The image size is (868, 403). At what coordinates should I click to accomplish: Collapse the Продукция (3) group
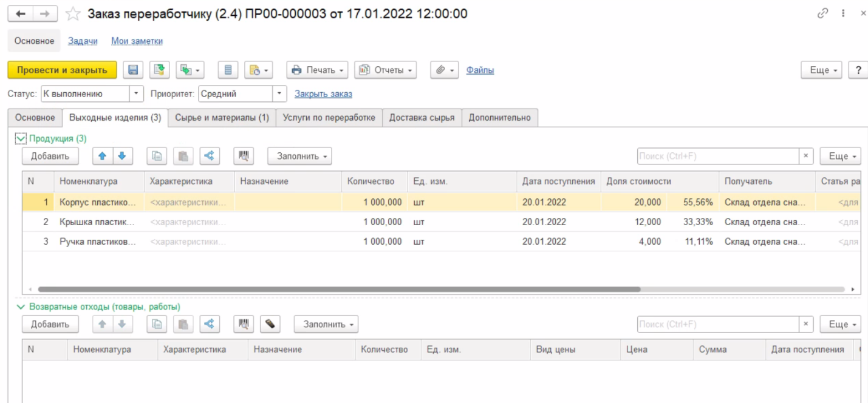pyautogui.click(x=21, y=138)
